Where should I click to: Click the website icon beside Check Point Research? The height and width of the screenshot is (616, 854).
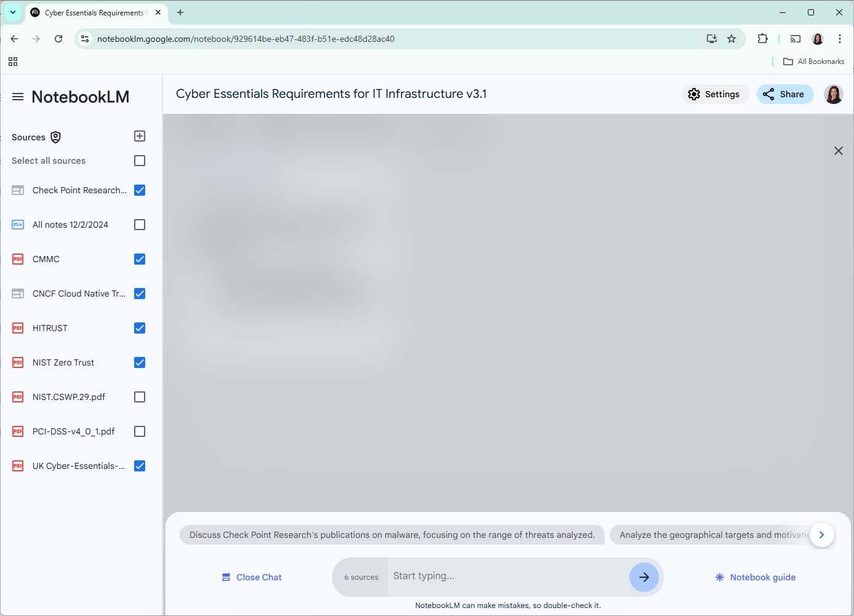point(17,190)
